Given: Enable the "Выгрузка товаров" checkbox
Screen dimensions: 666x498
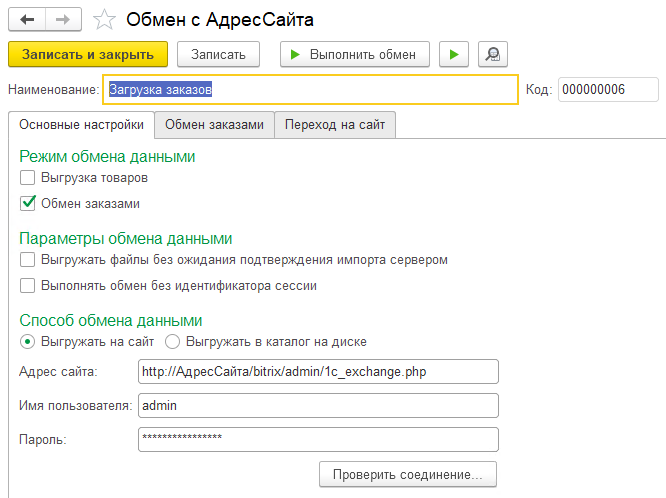Looking at the screenshot, I should pos(28,178).
